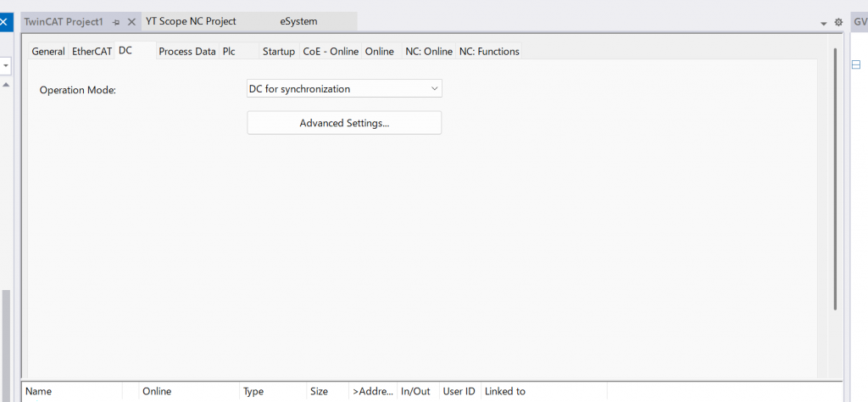The image size is (868, 402).
Task: Switch to YT Scope NC Project tab
Action: point(191,21)
